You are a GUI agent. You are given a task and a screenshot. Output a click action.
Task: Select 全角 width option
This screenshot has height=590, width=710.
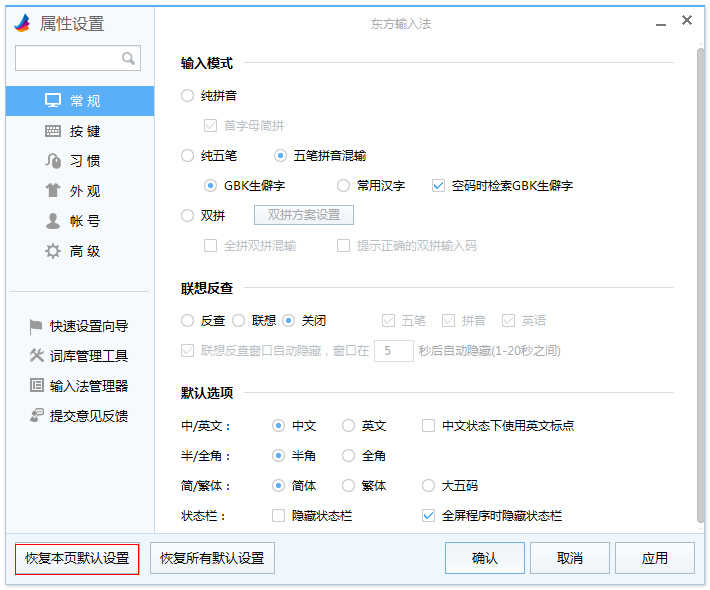(x=348, y=456)
